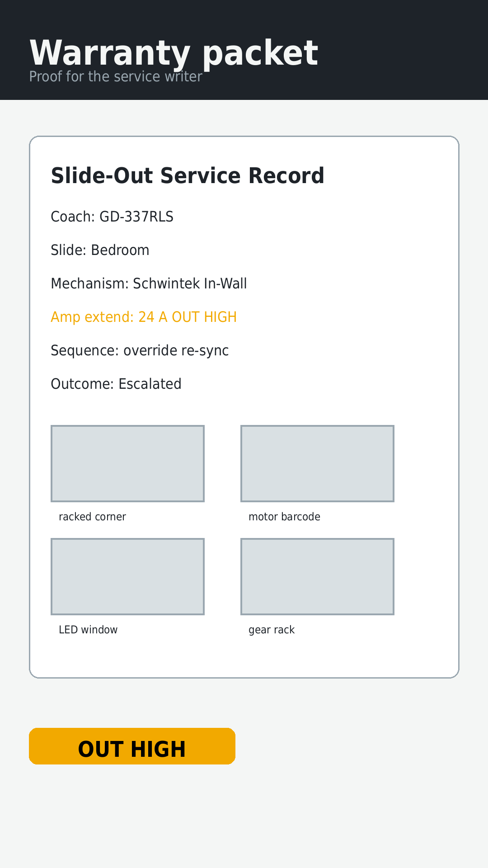This screenshot has height=868, width=488.
Task: Select the Slide: Bedroom field
Action: click(x=100, y=250)
